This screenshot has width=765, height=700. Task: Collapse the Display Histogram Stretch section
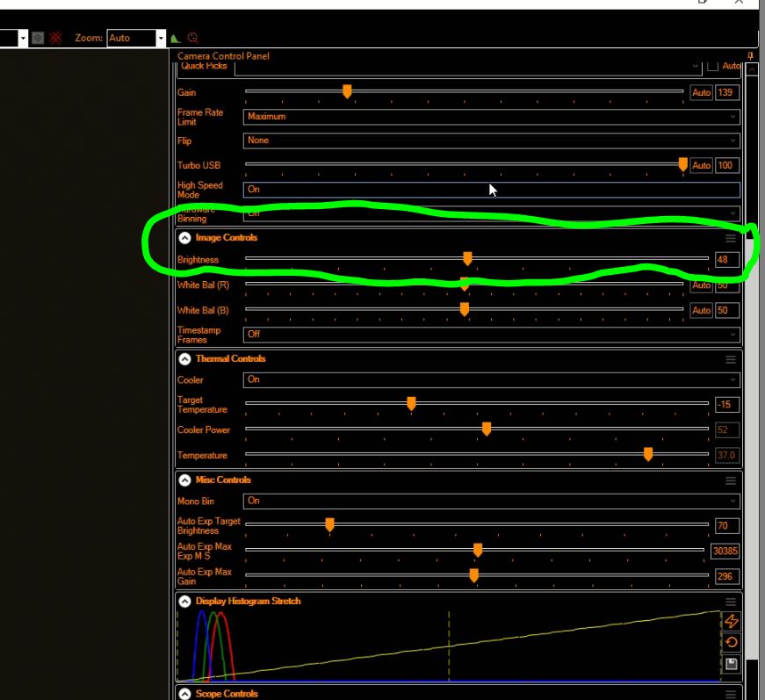(184, 602)
